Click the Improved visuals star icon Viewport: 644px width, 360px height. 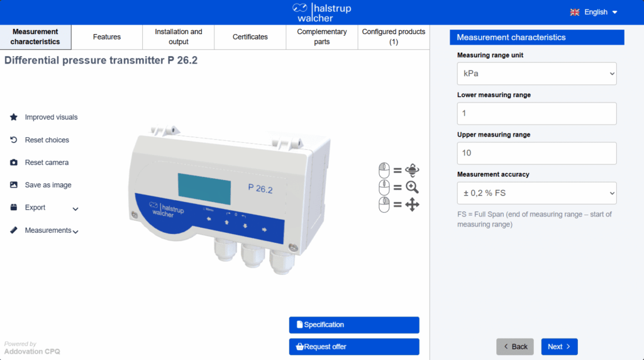pos(14,117)
